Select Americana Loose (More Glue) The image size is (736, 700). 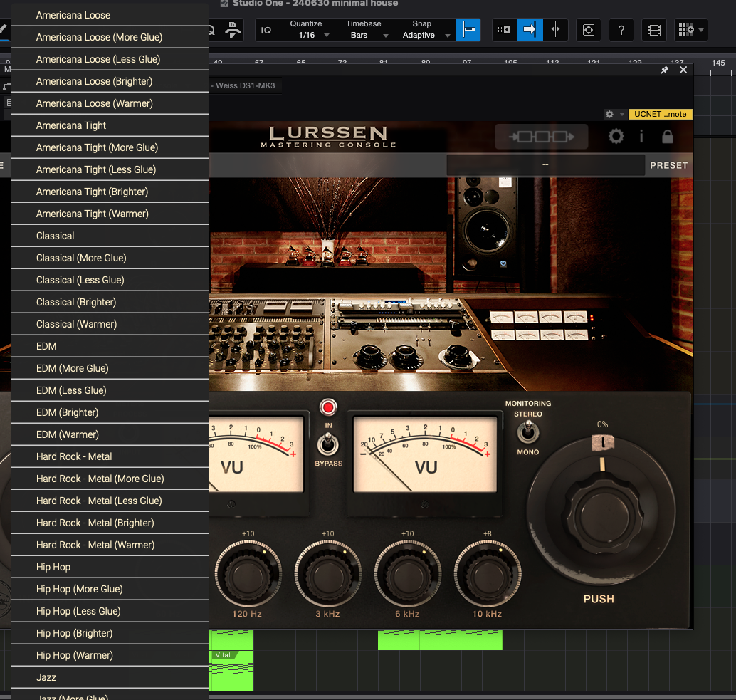(110, 37)
